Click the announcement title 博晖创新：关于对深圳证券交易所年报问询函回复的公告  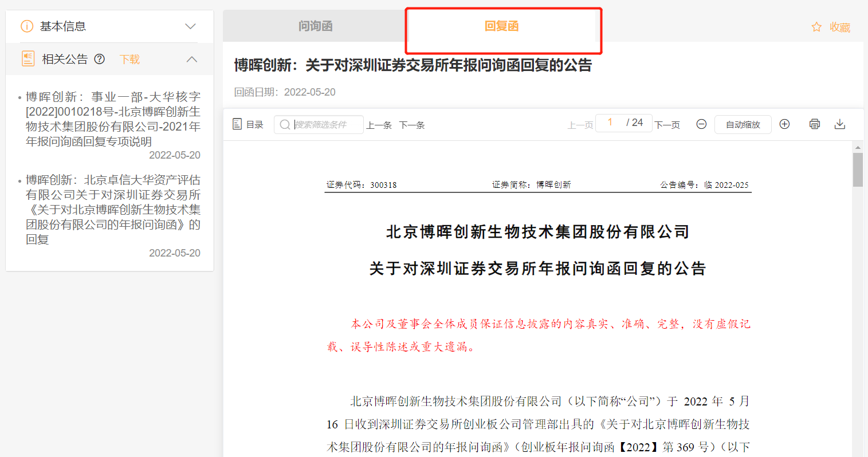(413, 65)
